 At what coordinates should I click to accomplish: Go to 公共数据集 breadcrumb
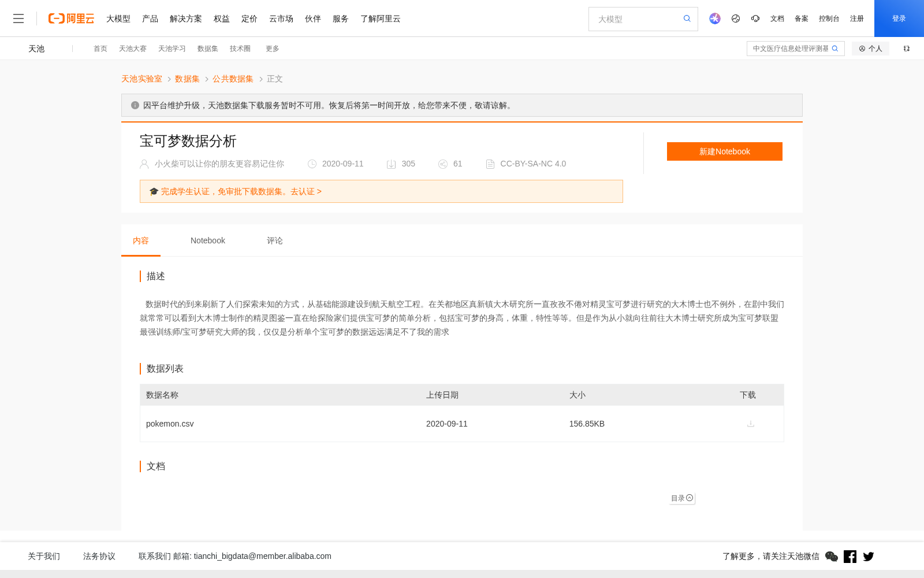coord(233,79)
